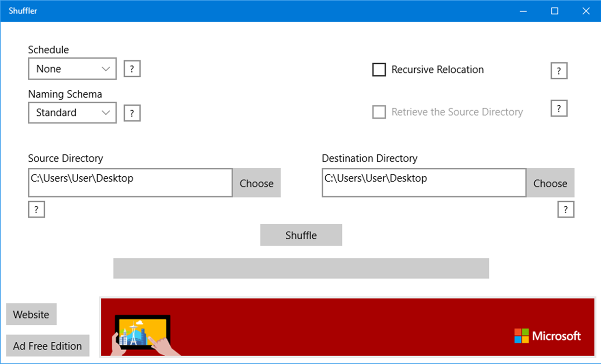The height and width of the screenshot is (364, 601).
Task: Select the Destination Directory path text
Action: tap(423, 182)
